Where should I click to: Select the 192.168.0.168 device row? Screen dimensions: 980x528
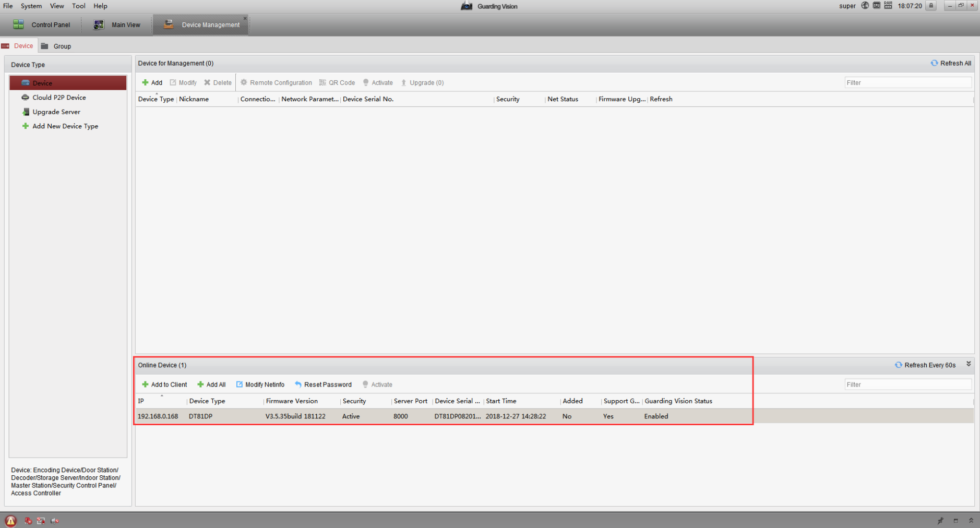[x=555, y=416]
